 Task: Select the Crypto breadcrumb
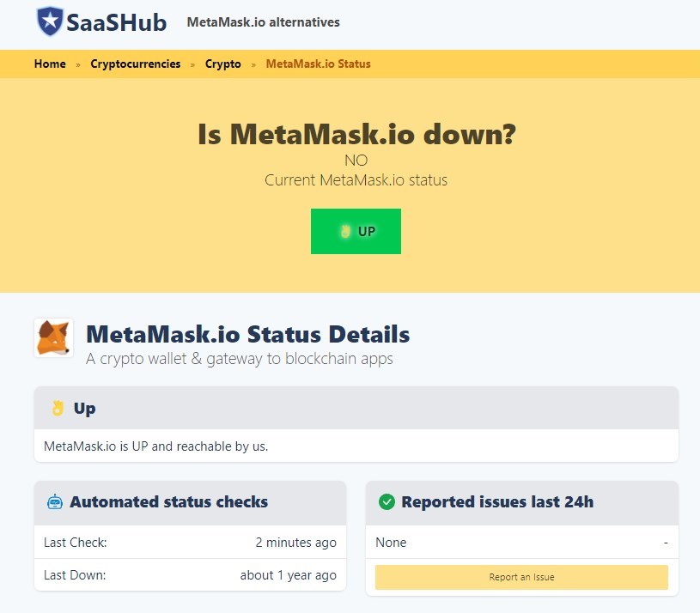222,64
